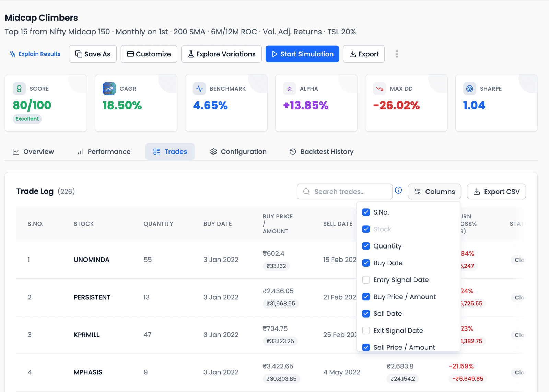
Task: Focus the Search trades input field
Action: (x=345, y=192)
